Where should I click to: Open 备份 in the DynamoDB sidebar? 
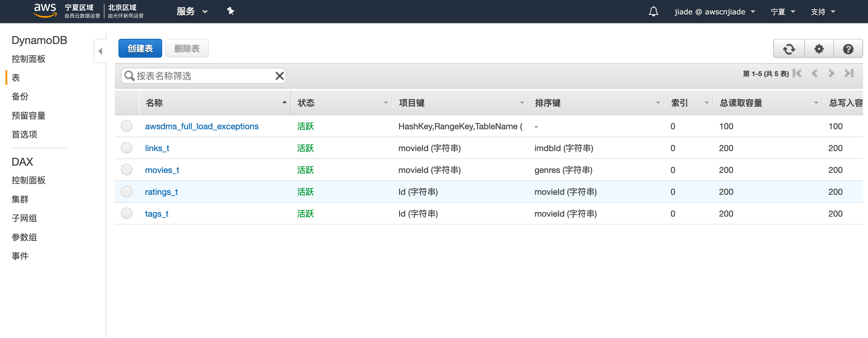coord(20,96)
